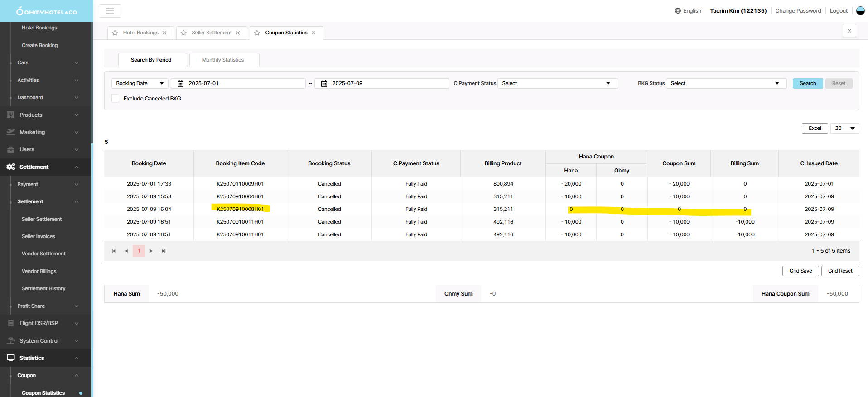The width and height of the screenshot is (868, 397).
Task: Change the page size dropdown showing 20
Action: (x=844, y=129)
